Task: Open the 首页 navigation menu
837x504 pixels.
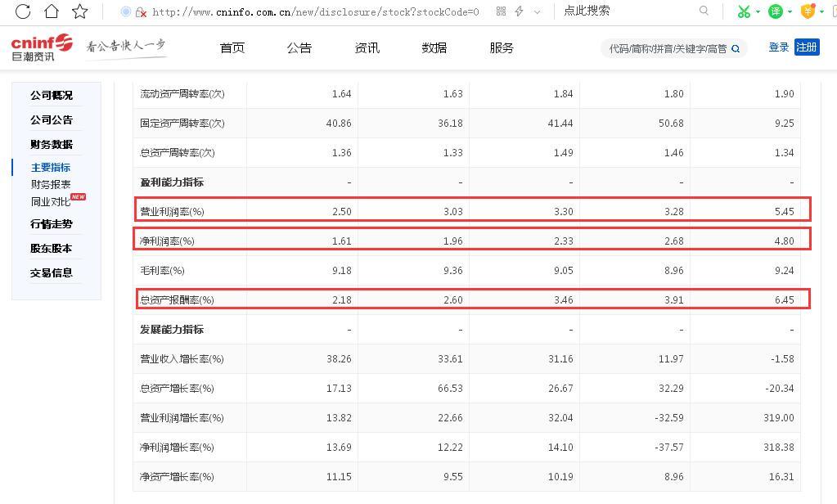Action: pos(232,48)
